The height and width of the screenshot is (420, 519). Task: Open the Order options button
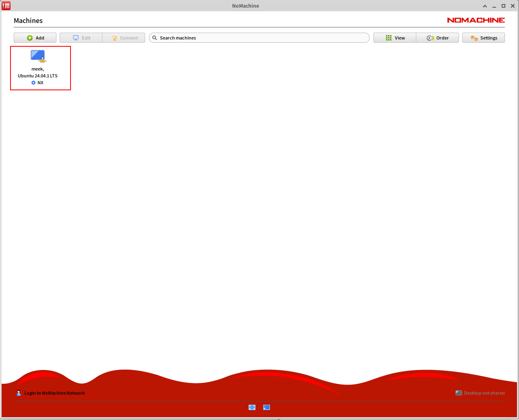[x=438, y=38]
